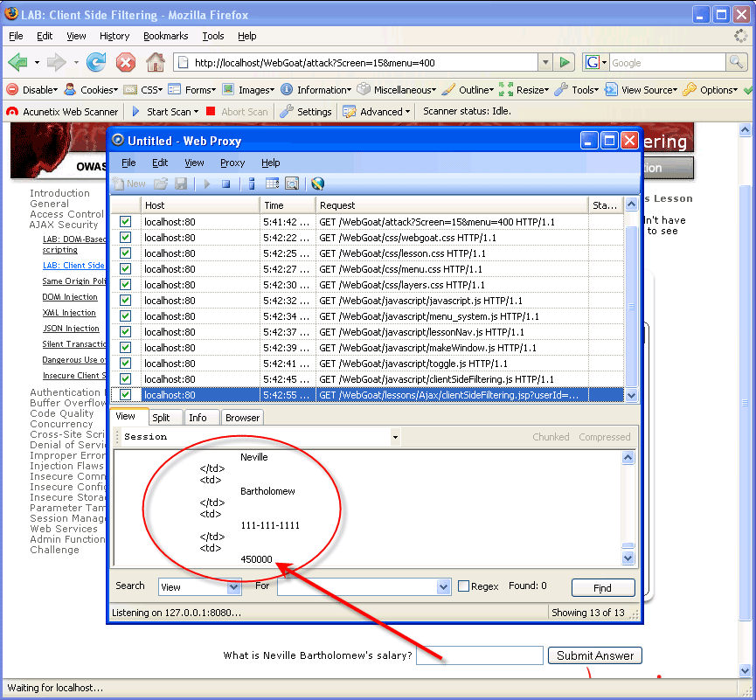Open Images menu in Web Developer toolbar
The height and width of the screenshot is (700, 756).
[x=248, y=90]
